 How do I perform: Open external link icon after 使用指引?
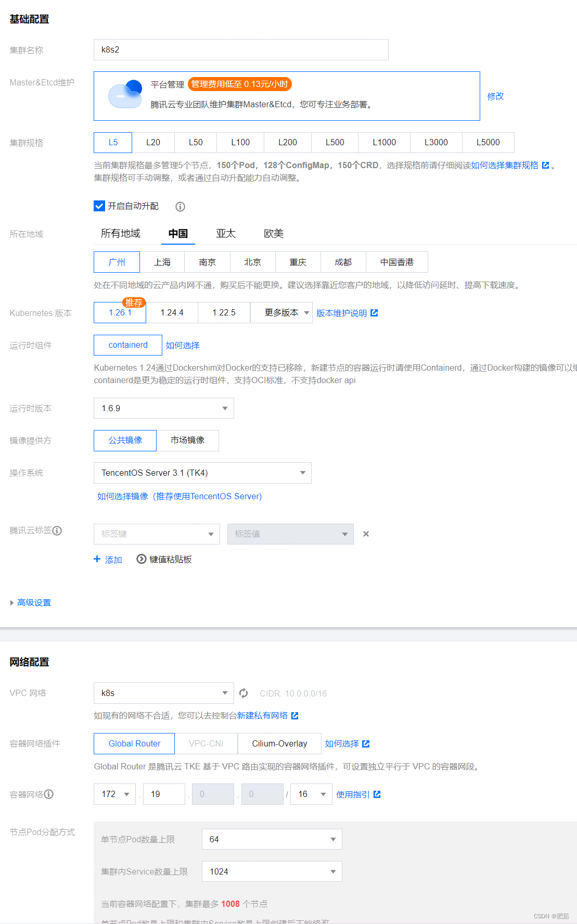(377, 794)
